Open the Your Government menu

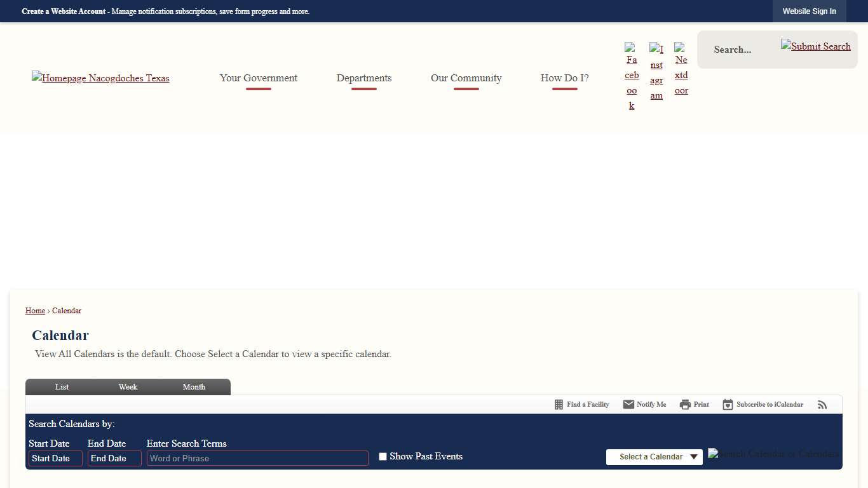[x=259, y=78]
